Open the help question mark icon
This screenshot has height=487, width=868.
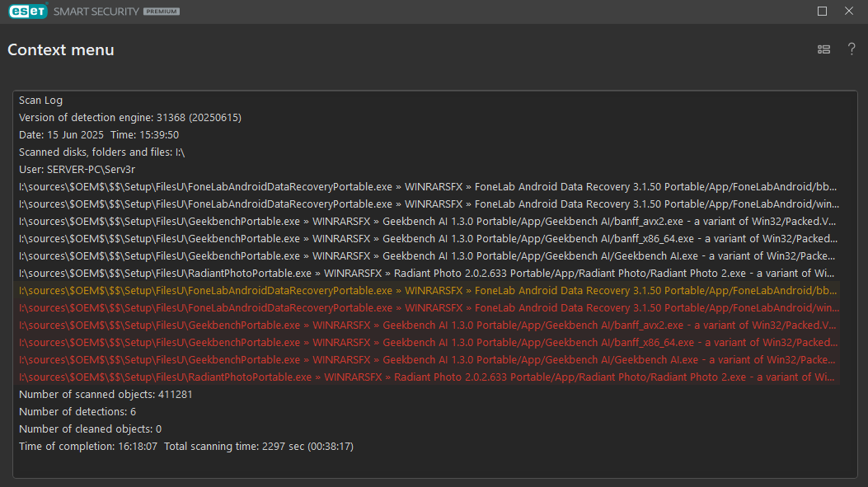click(x=852, y=49)
